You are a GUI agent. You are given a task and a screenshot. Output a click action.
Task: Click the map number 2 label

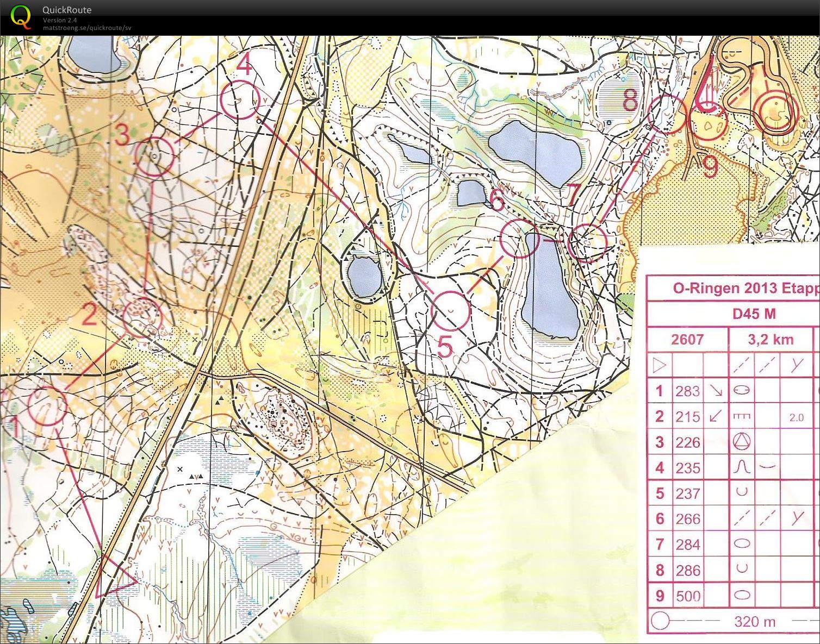[x=89, y=315]
